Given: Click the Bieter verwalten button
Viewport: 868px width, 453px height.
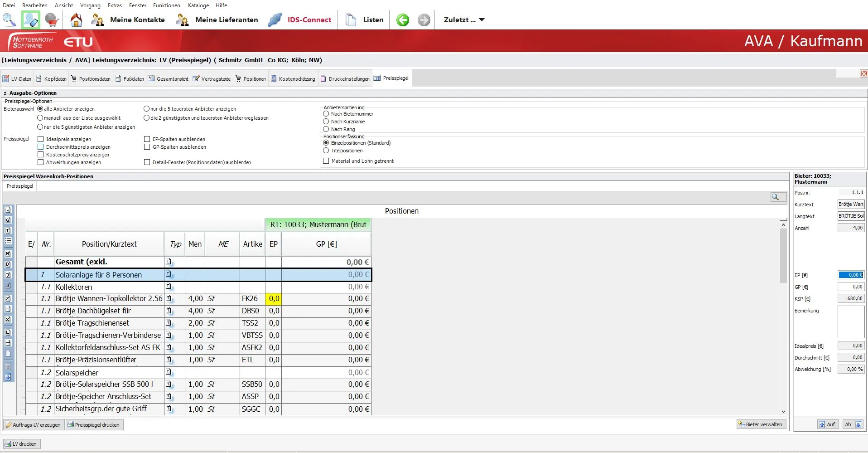Looking at the screenshot, I should [x=760, y=424].
